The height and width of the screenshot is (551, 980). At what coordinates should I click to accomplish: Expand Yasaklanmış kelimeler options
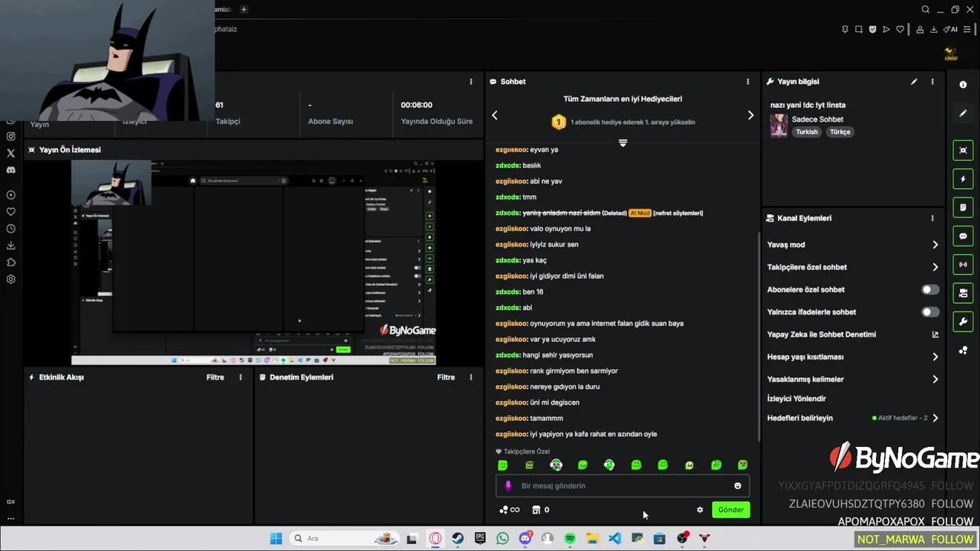(935, 379)
